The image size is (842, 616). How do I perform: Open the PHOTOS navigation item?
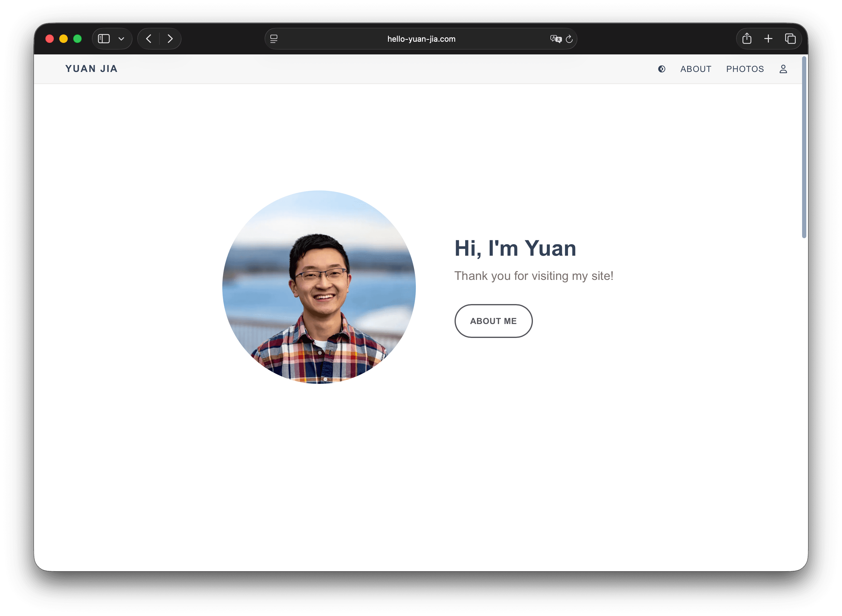click(745, 69)
